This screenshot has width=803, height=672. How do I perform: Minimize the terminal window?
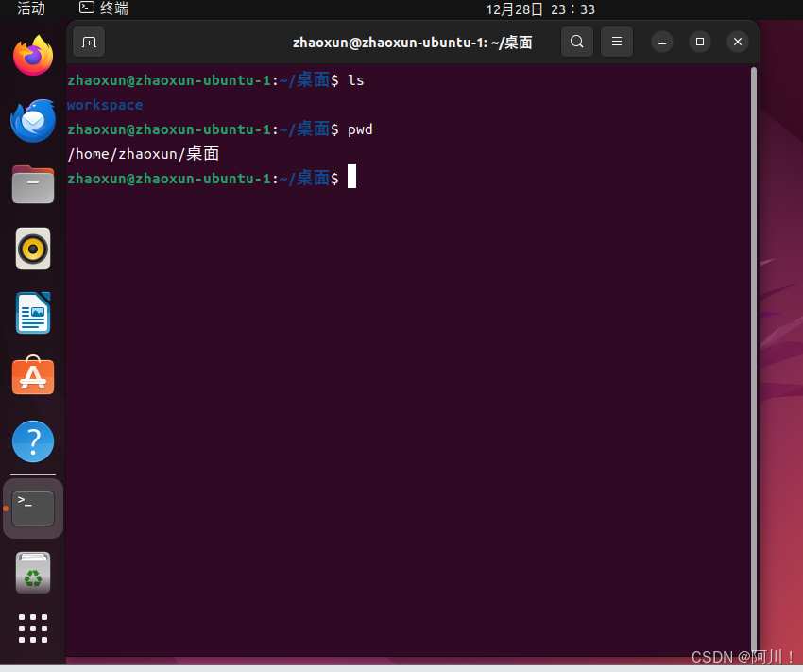(x=662, y=42)
